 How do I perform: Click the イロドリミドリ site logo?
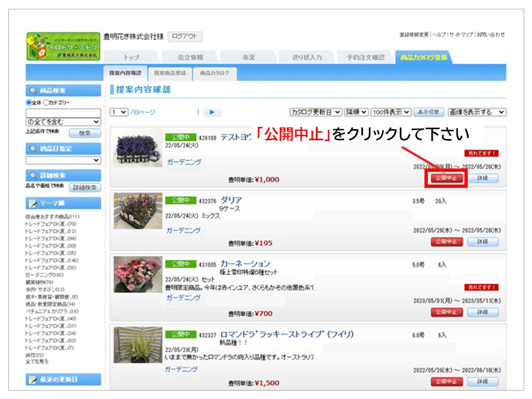[x=63, y=47]
